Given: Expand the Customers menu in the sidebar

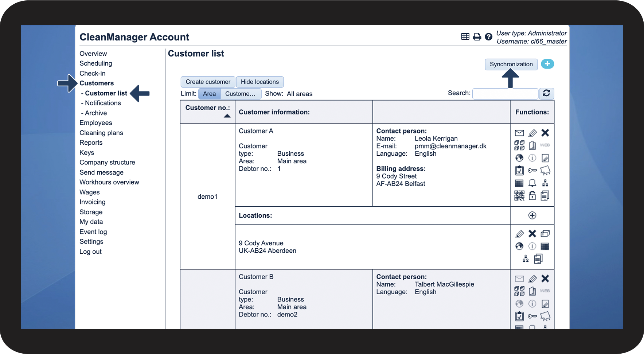Looking at the screenshot, I should (x=97, y=83).
